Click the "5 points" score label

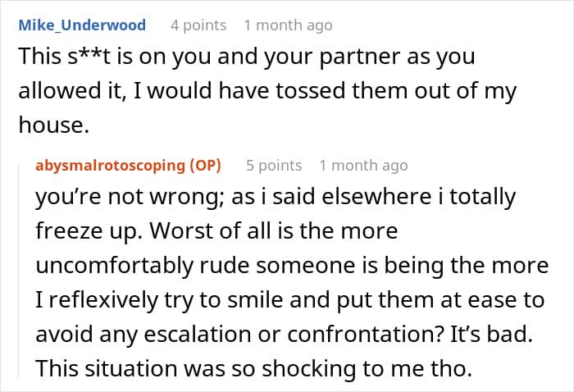tap(274, 166)
